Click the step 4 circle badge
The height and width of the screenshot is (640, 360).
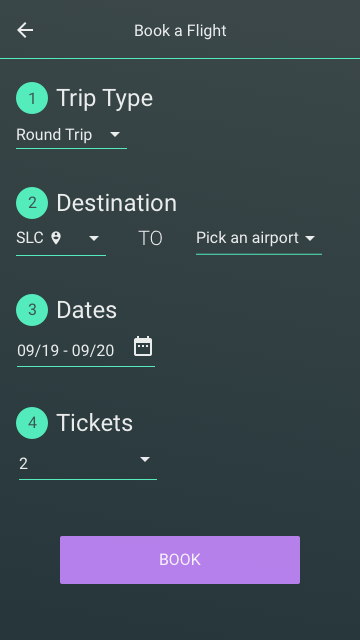(32, 423)
